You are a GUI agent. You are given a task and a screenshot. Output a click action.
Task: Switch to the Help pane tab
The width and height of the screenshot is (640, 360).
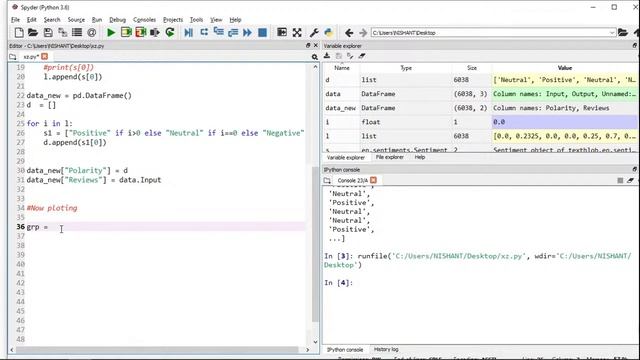420,157
